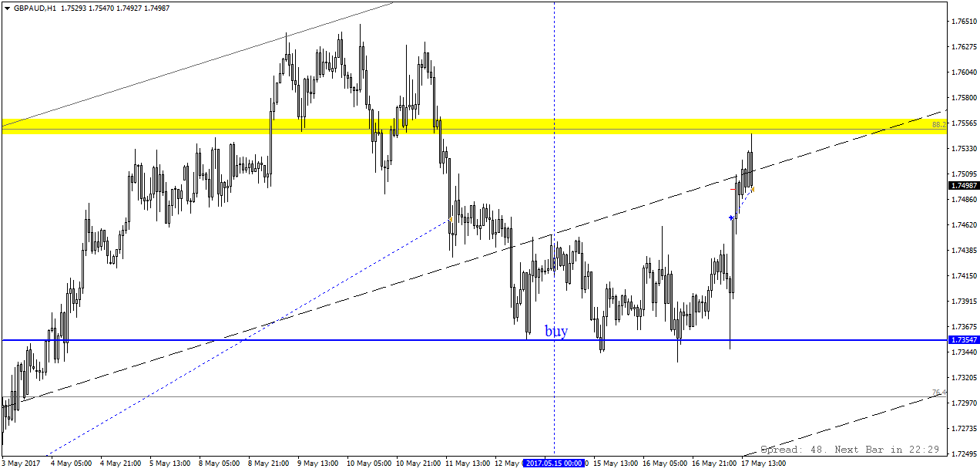Click the blue 1.73547 price level tag
Image resolution: width=980 pixels, height=472 pixels.
point(964,340)
